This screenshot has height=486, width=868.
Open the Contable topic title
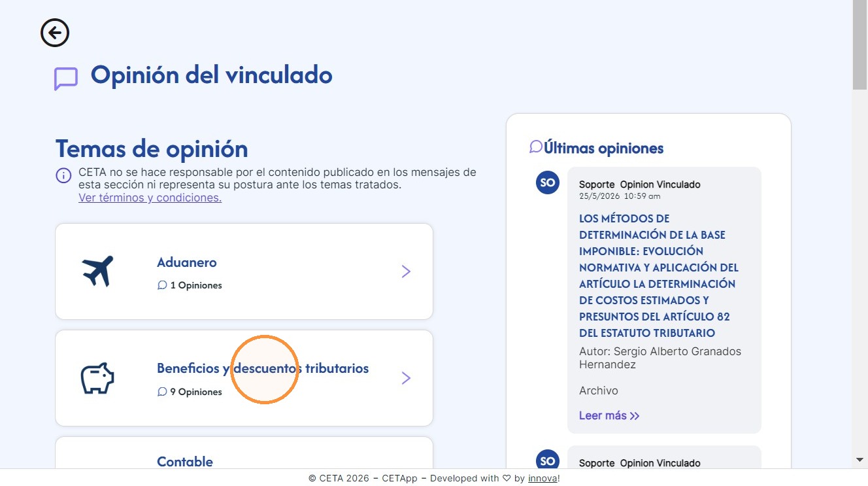[184, 462]
